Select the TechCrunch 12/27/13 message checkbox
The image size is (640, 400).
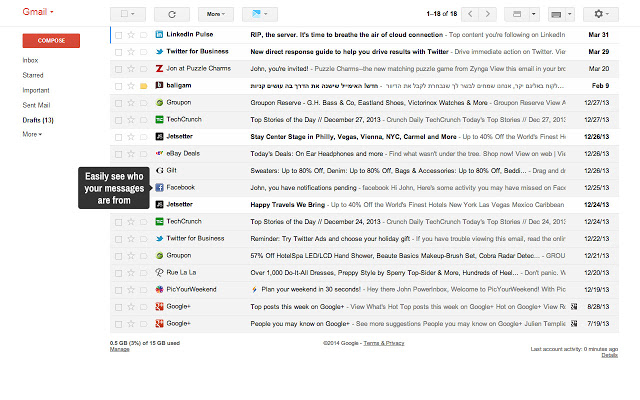(x=118, y=120)
